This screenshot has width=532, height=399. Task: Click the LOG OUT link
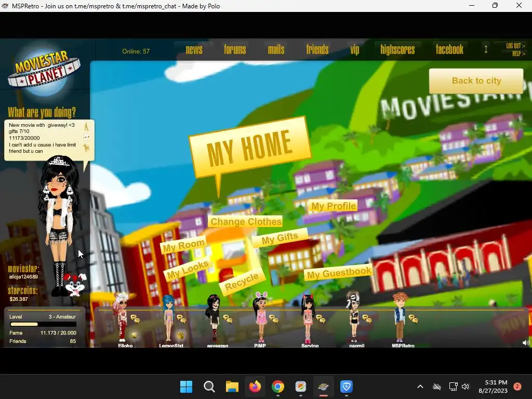click(x=515, y=46)
